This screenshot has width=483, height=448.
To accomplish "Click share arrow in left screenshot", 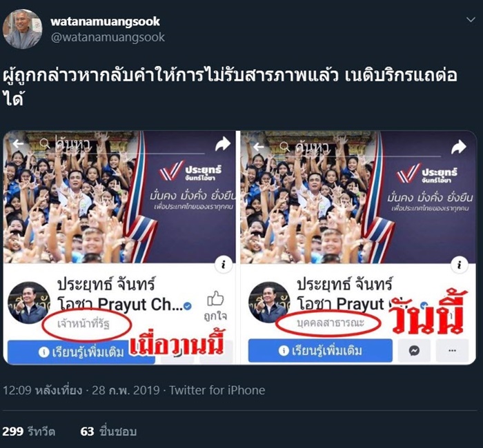I will [x=223, y=143].
